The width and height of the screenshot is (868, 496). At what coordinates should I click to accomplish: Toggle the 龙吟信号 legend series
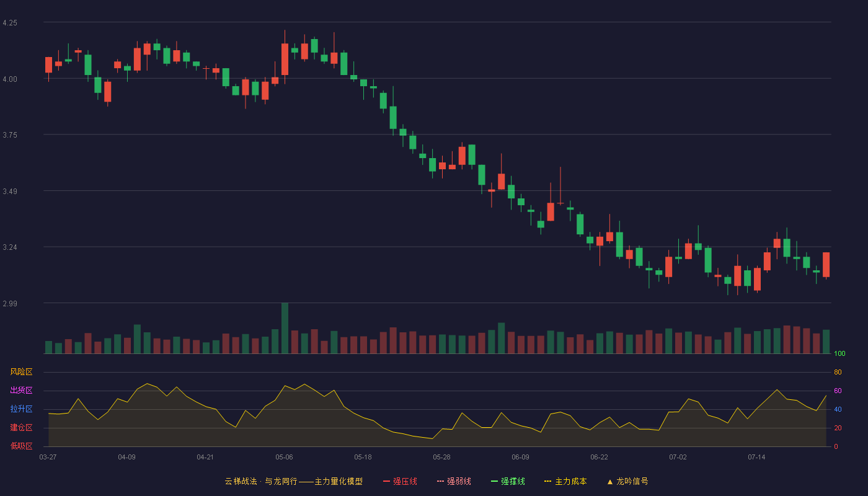point(627,481)
